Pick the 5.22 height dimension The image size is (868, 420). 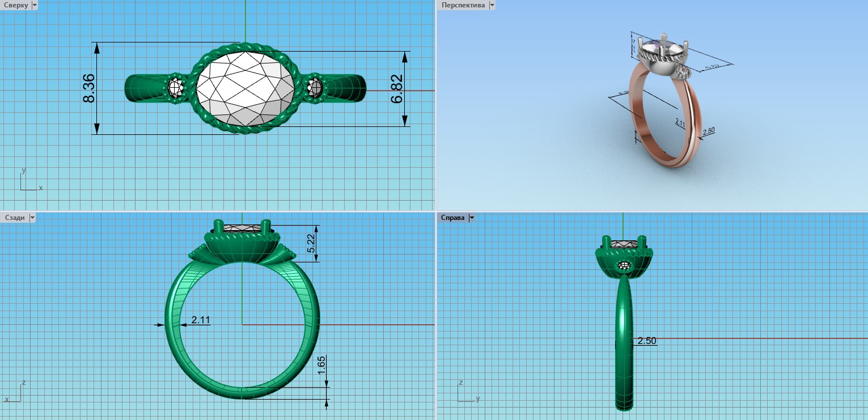point(311,244)
